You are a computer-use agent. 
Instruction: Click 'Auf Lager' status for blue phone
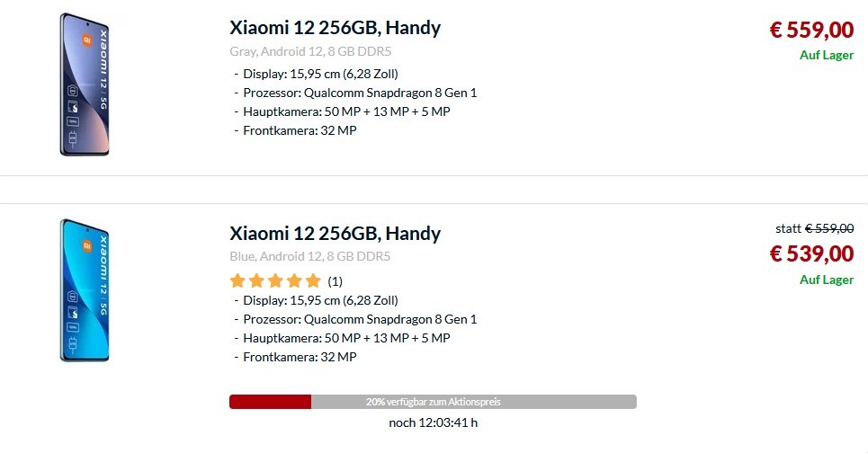click(x=827, y=280)
